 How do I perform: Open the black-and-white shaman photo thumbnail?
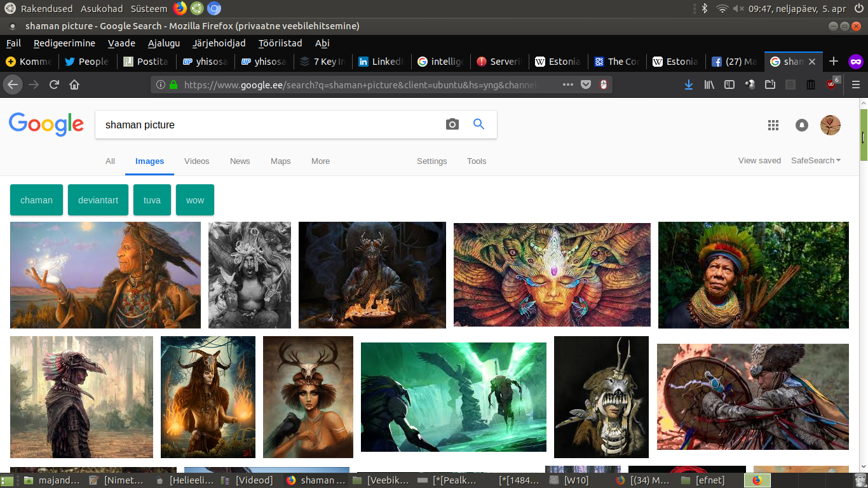[x=250, y=275]
